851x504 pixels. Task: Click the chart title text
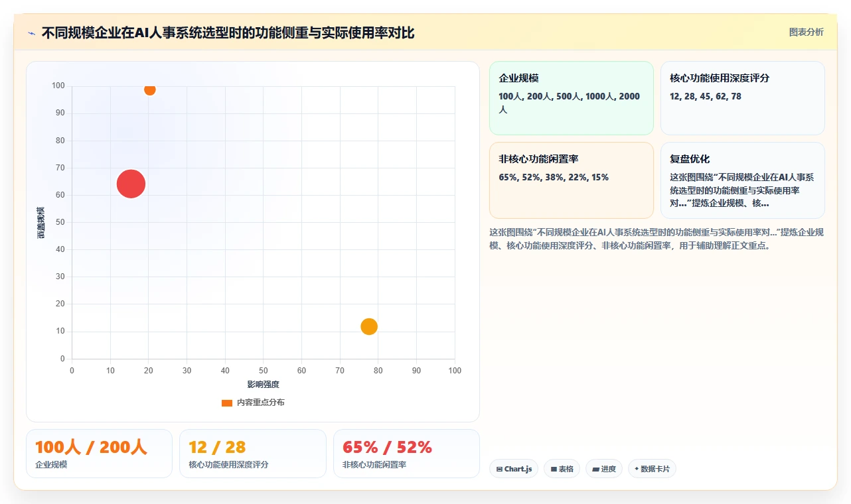point(228,32)
